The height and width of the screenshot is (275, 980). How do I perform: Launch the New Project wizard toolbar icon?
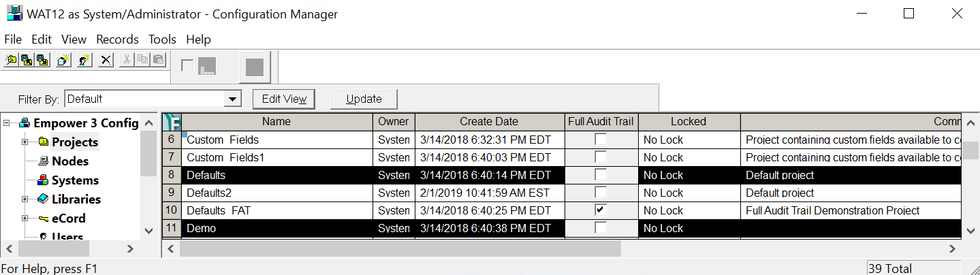point(12,60)
